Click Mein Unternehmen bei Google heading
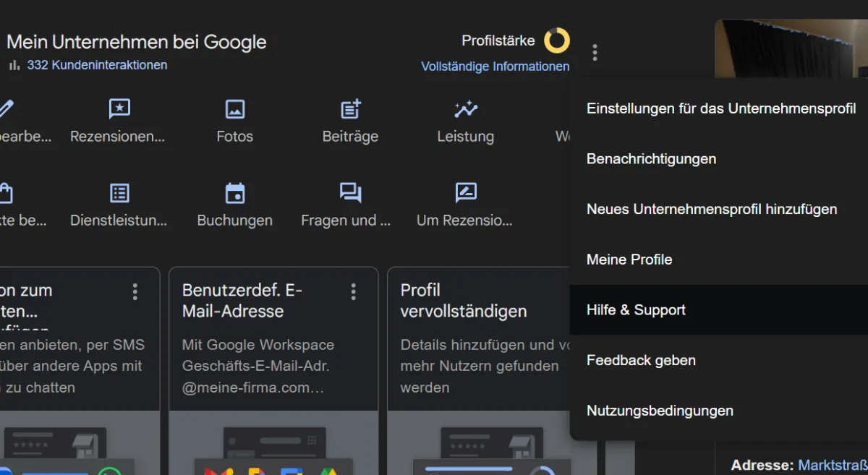Viewport: 868px width, 475px height. tap(137, 42)
